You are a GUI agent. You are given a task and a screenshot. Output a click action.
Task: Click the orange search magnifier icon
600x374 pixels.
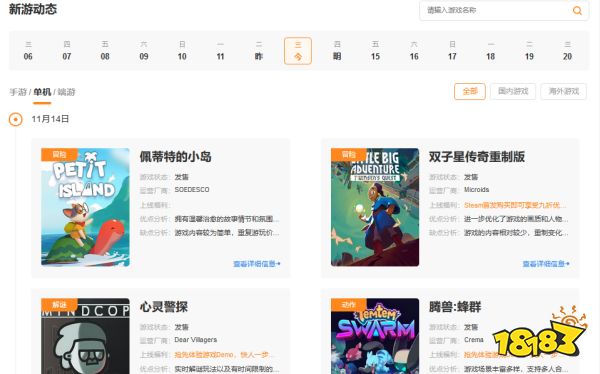click(x=577, y=10)
